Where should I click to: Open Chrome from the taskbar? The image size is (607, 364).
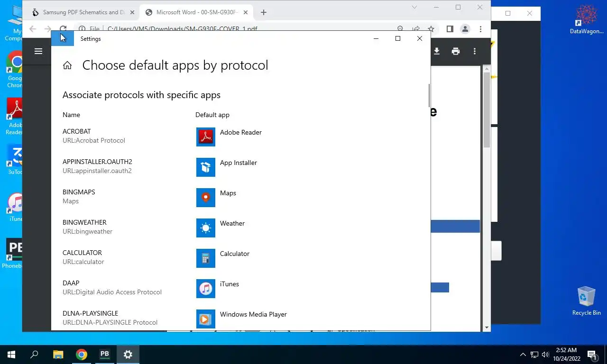tap(82, 354)
